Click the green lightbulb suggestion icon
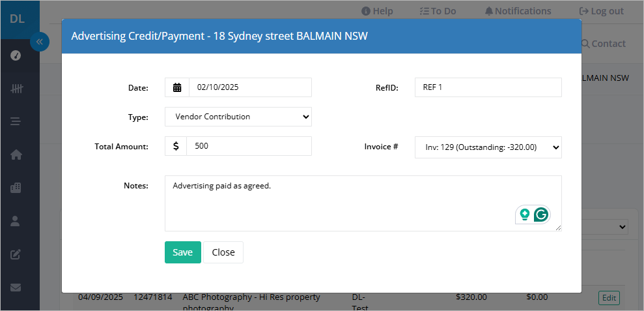This screenshot has height=311, width=644. coord(524,215)
